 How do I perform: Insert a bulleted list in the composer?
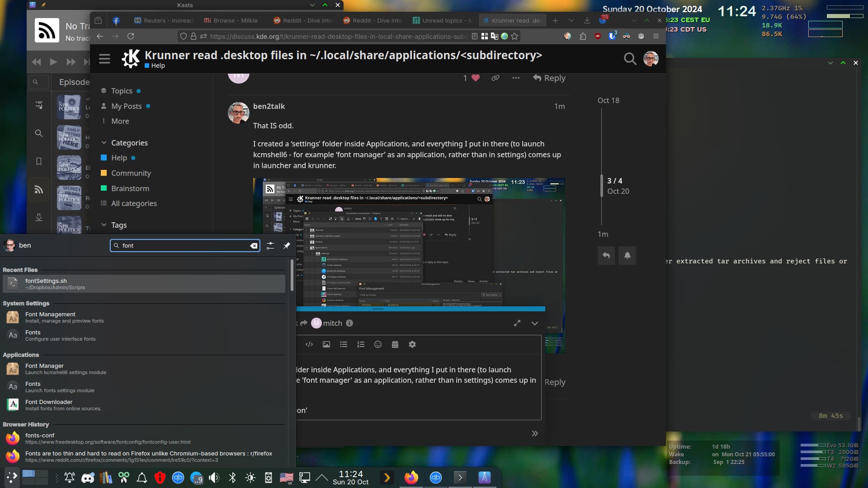344,344
